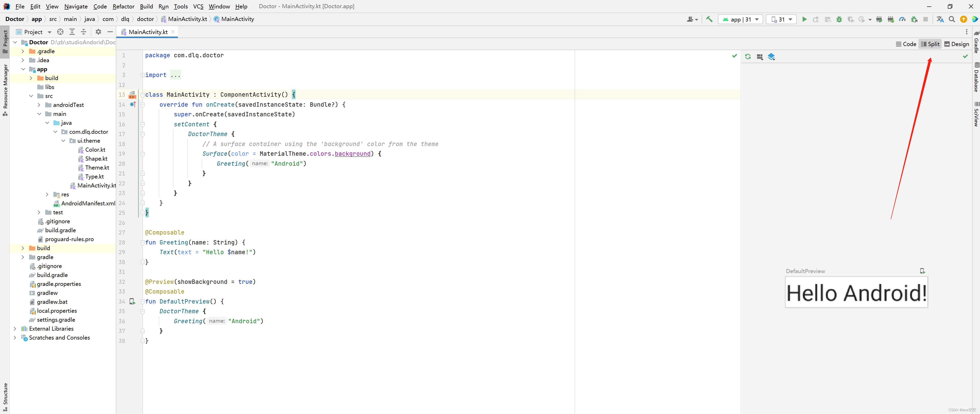Click the Search Everywhere magnifier icon
980x414 pixels.
coord(952,19)
